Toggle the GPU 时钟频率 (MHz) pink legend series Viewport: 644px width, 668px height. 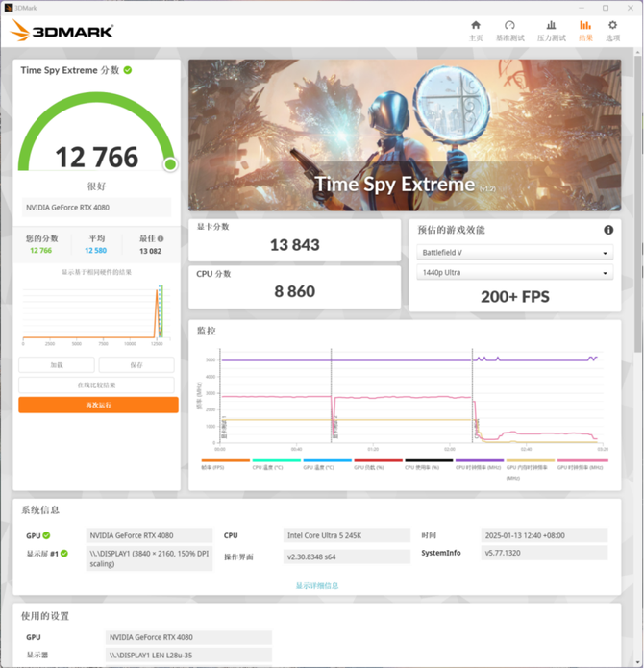click(x=582, y=464)
